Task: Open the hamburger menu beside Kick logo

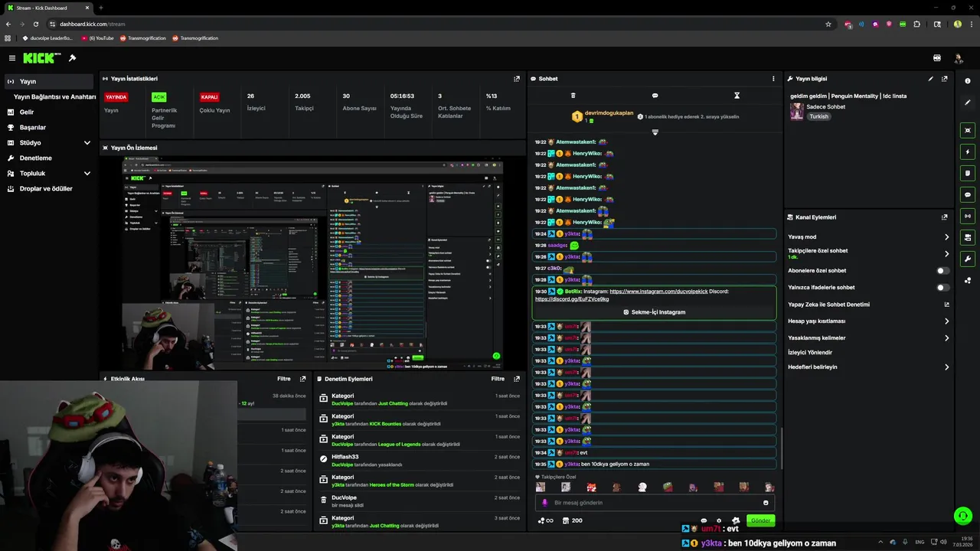Action: (x=11, y=58)
